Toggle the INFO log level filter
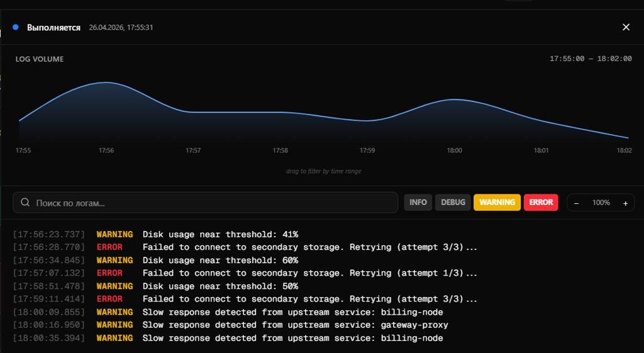The image size is (644, 353). [418, 202]
